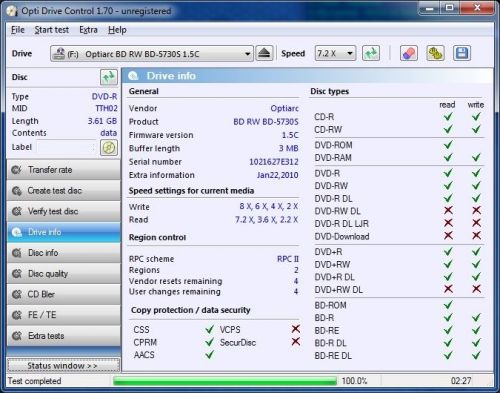Image resolution: width=500 pixels, height=393 pixels.
Task: Click the eject drive button
Action: [x=264, y=53]
